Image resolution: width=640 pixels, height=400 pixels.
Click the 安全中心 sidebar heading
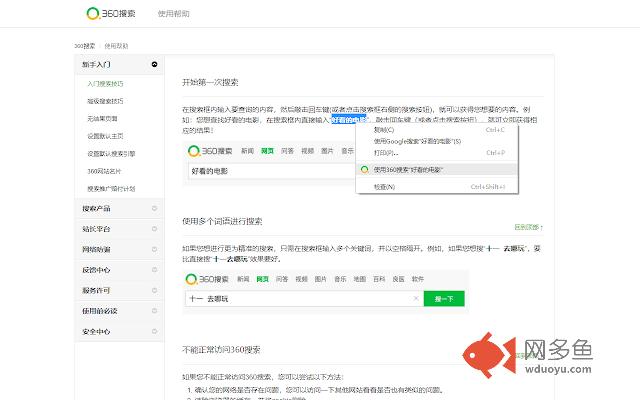tap(96, 331)
